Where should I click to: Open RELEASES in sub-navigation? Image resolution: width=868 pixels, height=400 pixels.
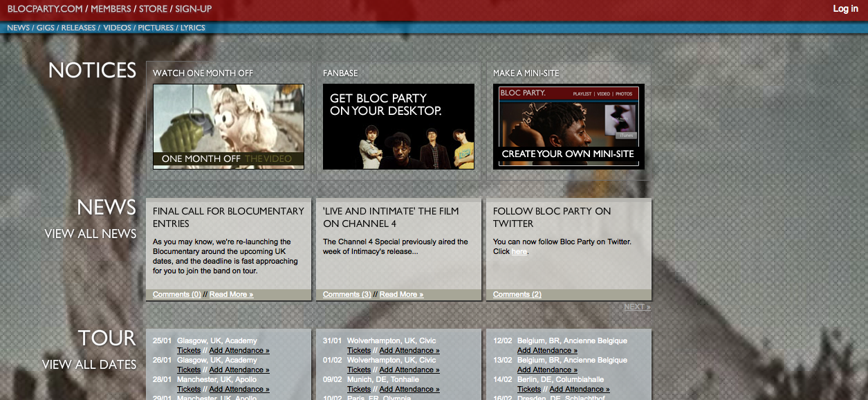pyautogui.click(x=79, y=28)
